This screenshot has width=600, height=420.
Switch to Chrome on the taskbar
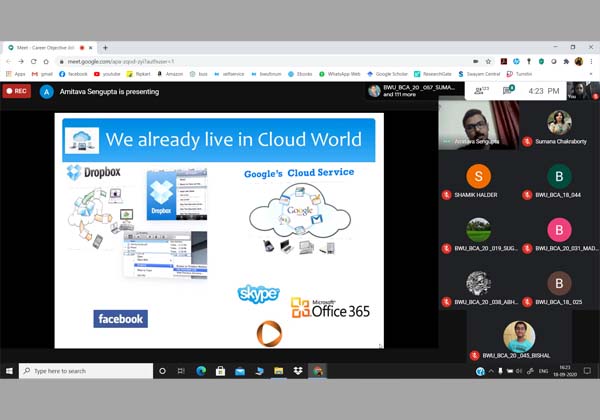[317, 371]
